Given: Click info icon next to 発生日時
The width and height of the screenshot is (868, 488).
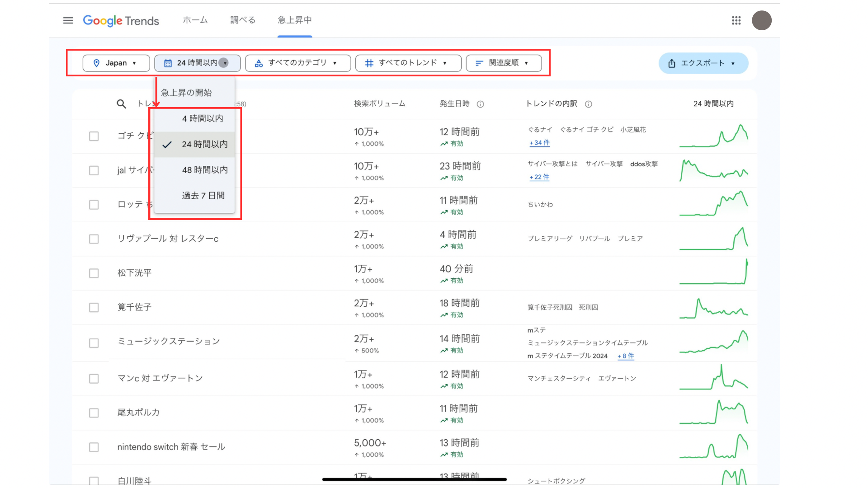Looking at the screenshot, I should coord(480,104).
